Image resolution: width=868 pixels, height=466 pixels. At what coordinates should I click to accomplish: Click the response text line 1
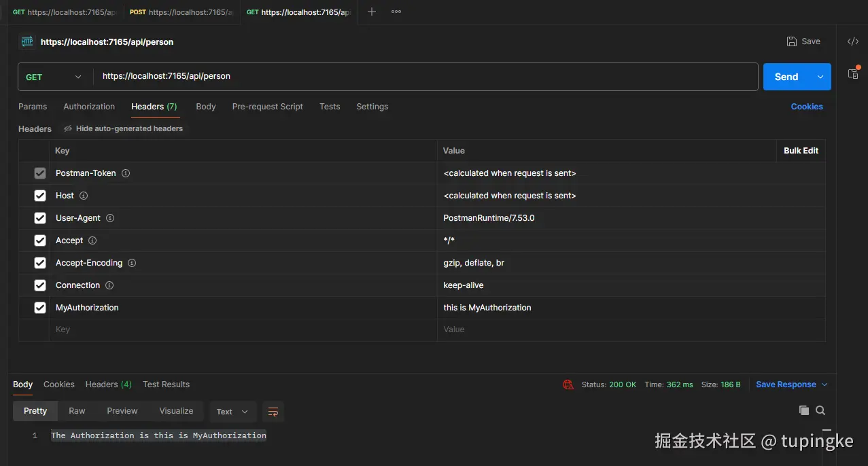tap(158, 435)
